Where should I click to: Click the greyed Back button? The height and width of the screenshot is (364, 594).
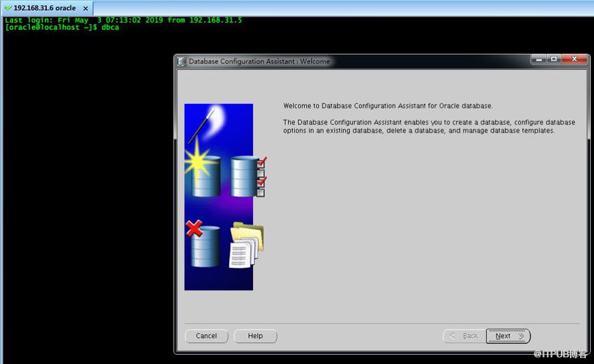point(465,336)
